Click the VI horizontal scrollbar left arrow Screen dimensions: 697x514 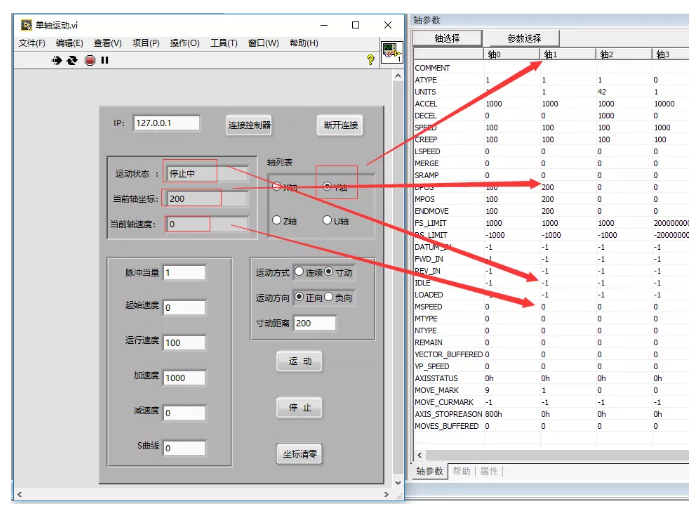click(x=20, y=494)
